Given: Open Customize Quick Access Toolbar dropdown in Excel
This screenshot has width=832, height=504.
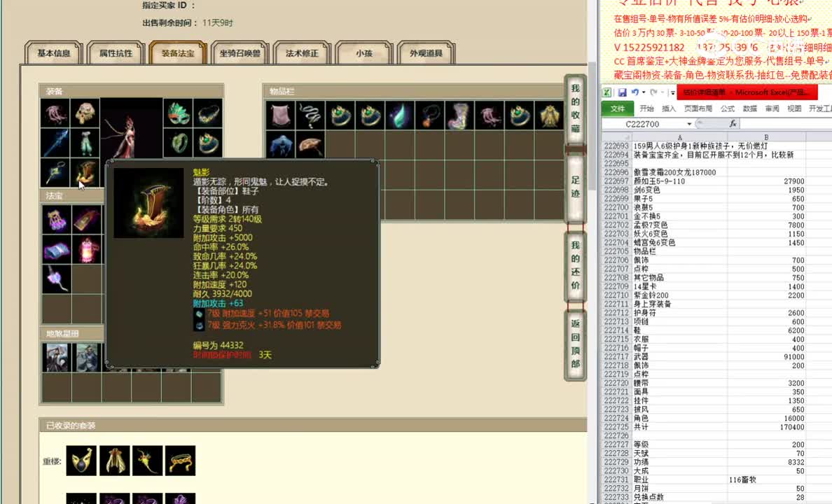Looking at the screenshot, I should click(x=672, y=92).
